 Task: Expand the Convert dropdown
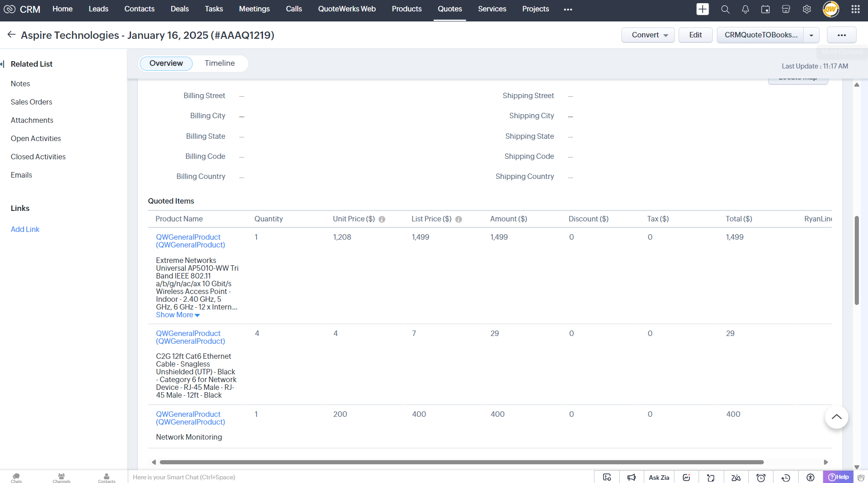tap(666, 35)
